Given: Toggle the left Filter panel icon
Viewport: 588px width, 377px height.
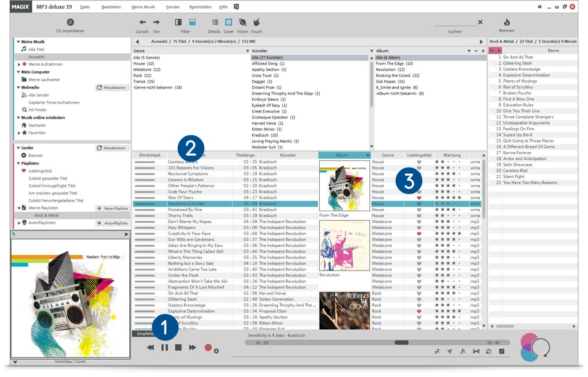Looking at the screenshot, I should click(x=178, y=23).
